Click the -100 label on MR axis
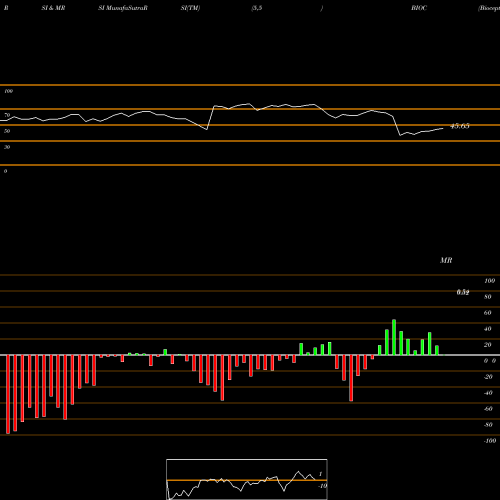The height and width of the screenshot is (500, 500). click(x=490, y=441)
